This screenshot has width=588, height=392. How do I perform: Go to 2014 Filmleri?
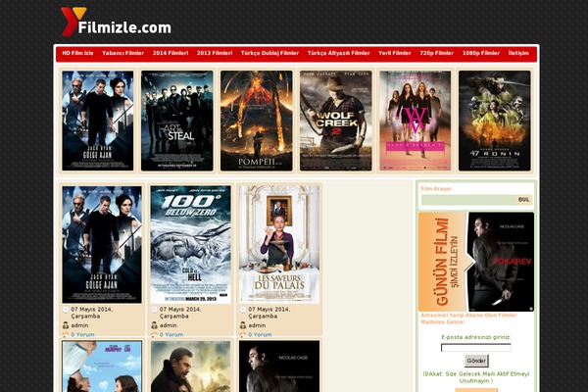(171, 53)
